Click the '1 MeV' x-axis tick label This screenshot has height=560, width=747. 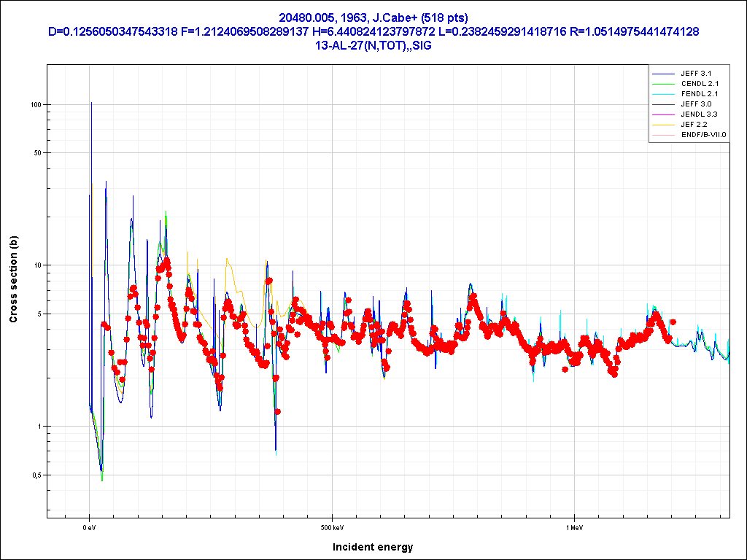point(574,526)
